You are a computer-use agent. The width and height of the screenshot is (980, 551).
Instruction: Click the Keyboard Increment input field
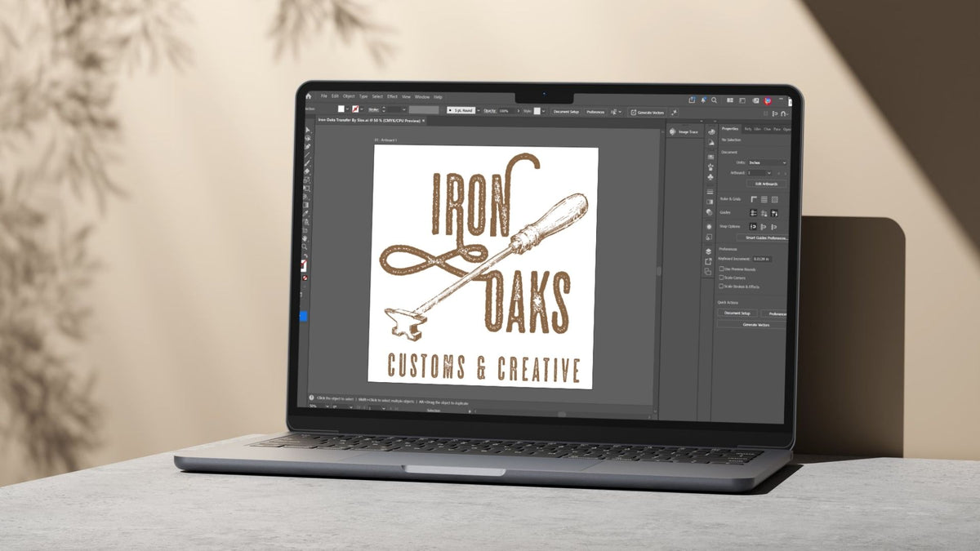pos(761,259)
